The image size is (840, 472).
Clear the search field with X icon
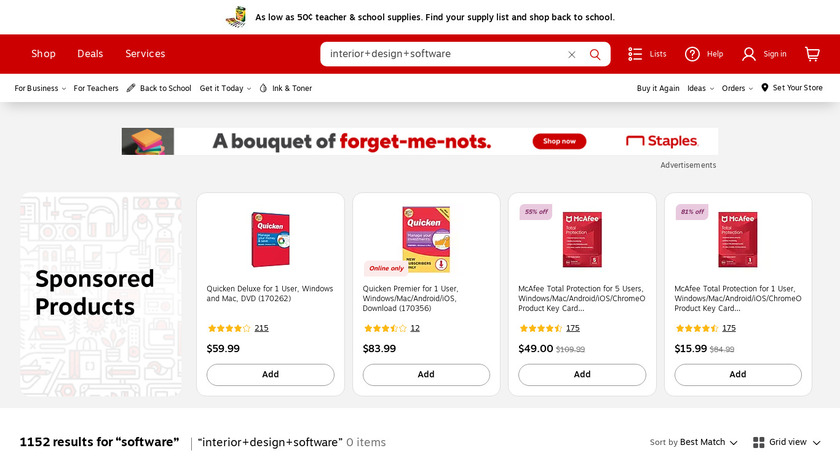572,54
